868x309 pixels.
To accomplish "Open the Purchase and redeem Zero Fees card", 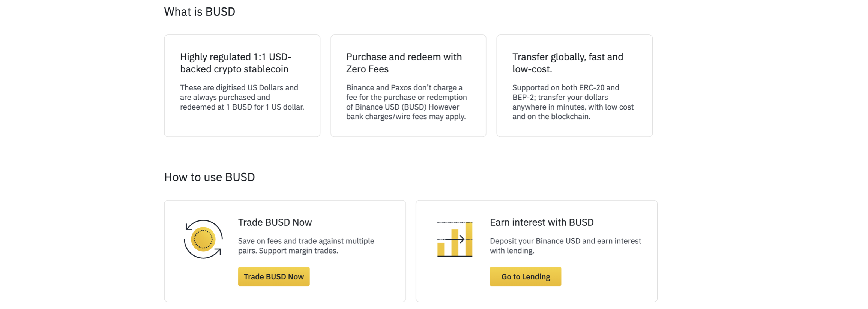I will [408, 85].
